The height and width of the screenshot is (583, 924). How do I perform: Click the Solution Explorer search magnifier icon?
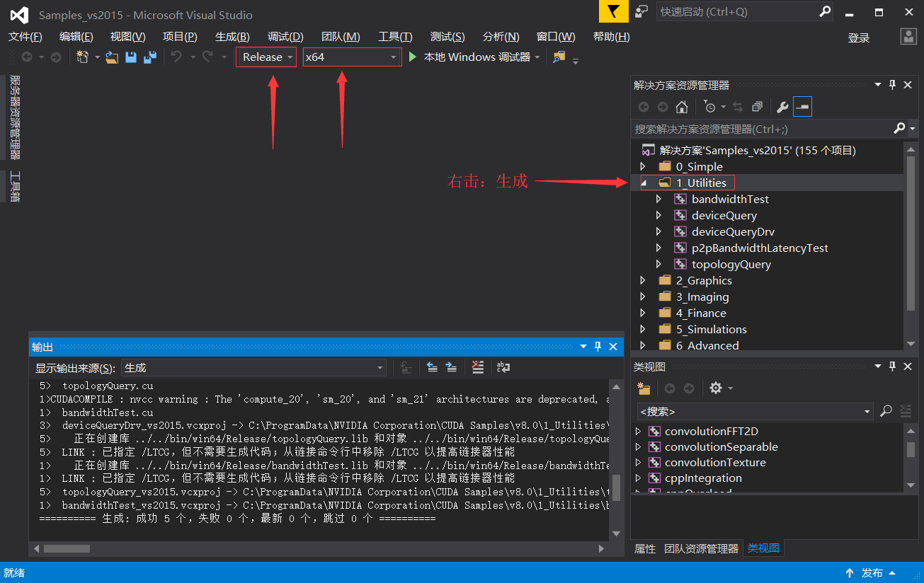(x=899, y=128)
